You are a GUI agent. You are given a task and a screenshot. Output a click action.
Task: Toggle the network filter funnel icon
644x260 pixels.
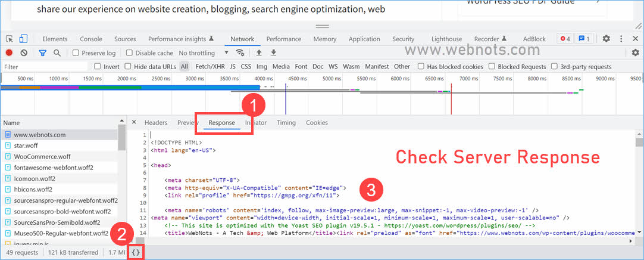[42, 53]
